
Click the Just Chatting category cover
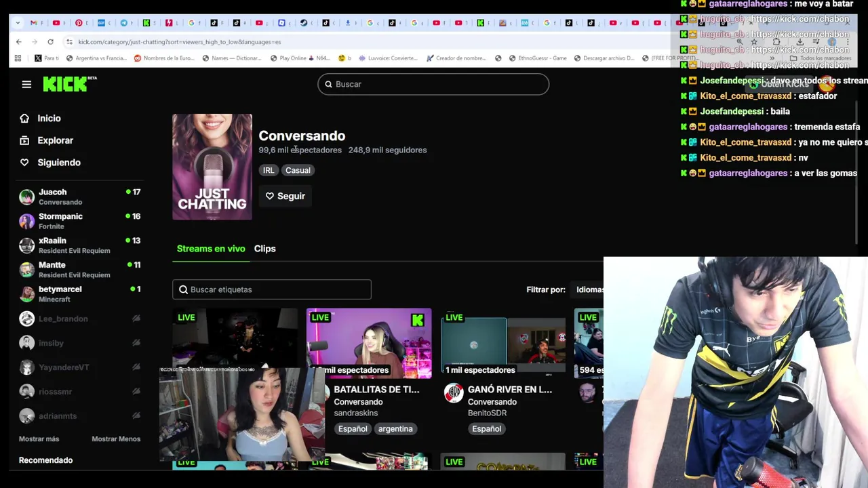[212, 167]
